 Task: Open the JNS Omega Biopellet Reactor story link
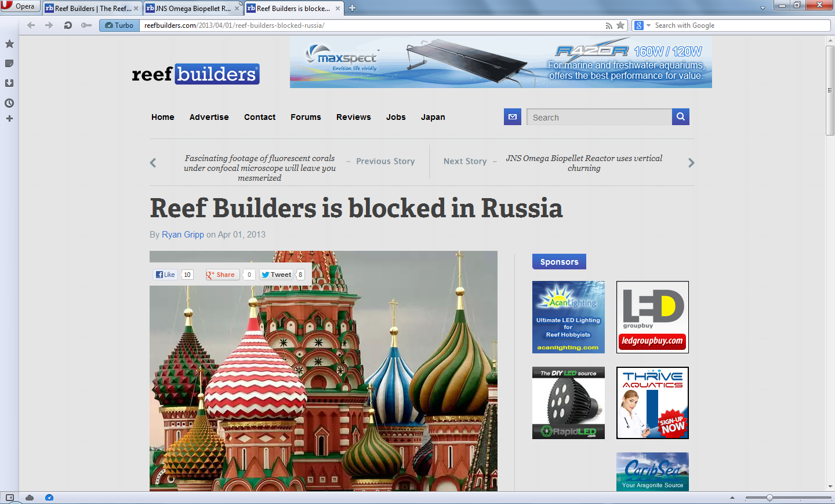[584, 163]
